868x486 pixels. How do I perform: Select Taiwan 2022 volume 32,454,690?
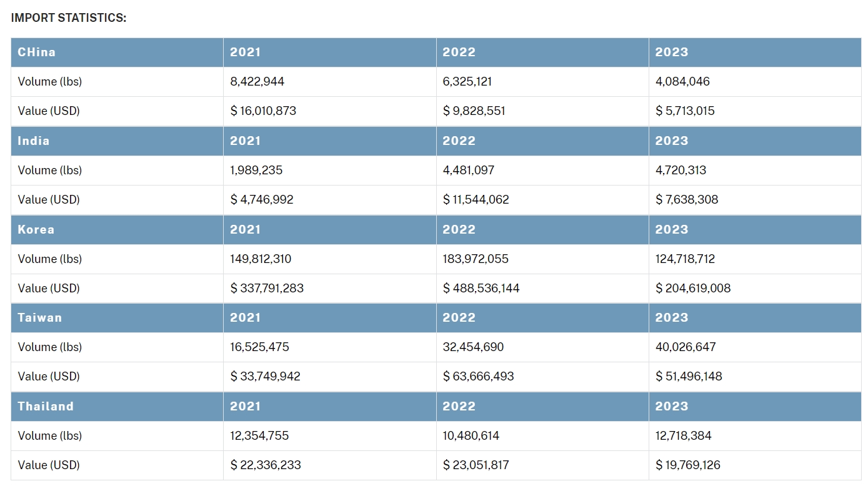[473, 347]
